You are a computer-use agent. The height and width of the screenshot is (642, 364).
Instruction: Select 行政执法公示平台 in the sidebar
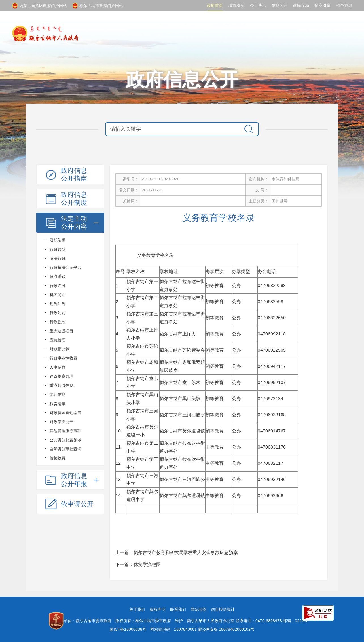65,267
